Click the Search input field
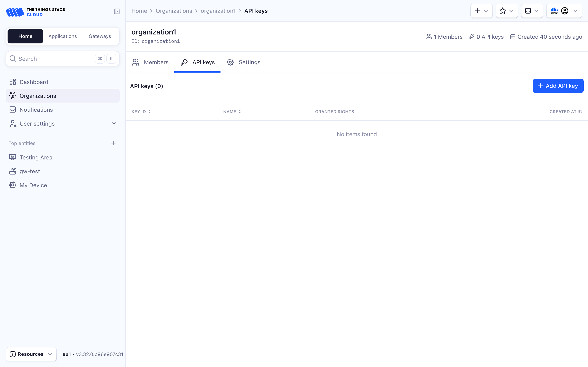The width and height of the screenshot is (588, 367). pos(63,59)
